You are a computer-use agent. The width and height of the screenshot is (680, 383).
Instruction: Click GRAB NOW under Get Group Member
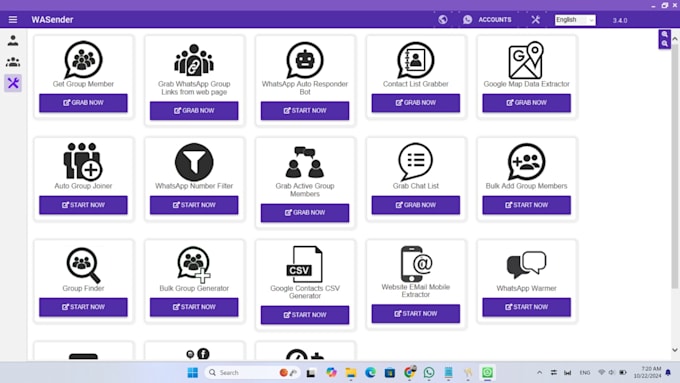(x=83, y=103)
